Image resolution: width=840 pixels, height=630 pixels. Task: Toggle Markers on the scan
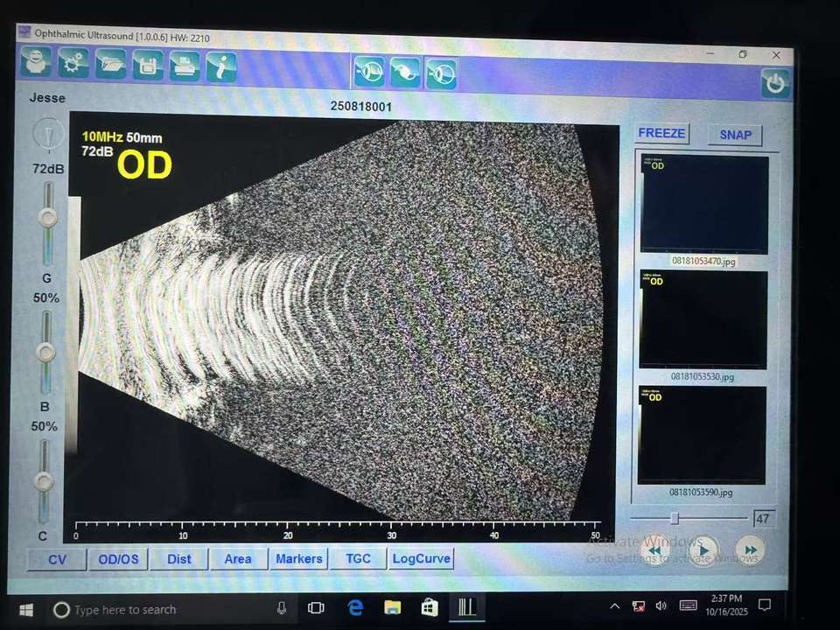(x=299, y=558)
